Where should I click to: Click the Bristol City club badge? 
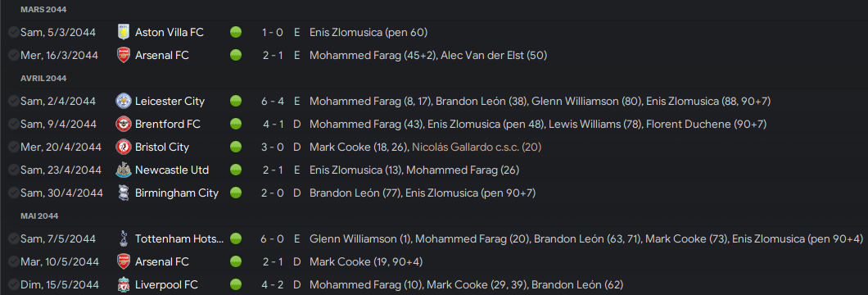tap(123, 147)
